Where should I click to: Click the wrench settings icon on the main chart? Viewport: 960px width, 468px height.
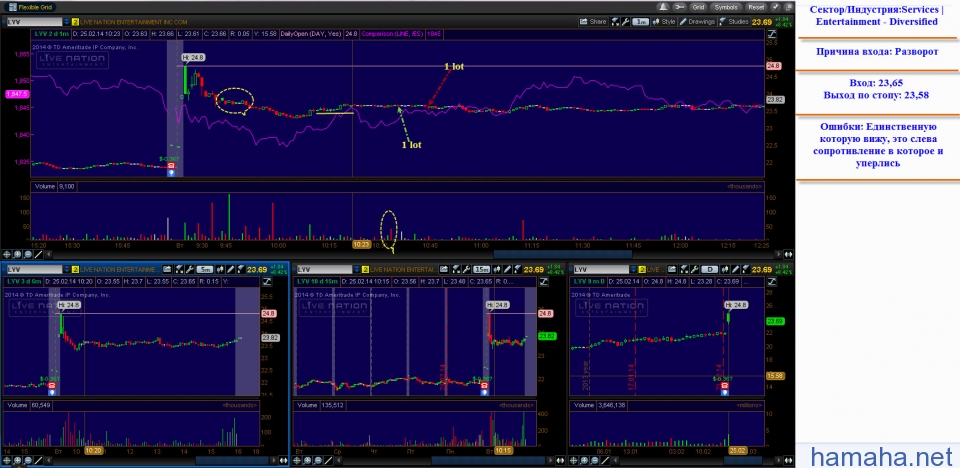tap(626, 21)
